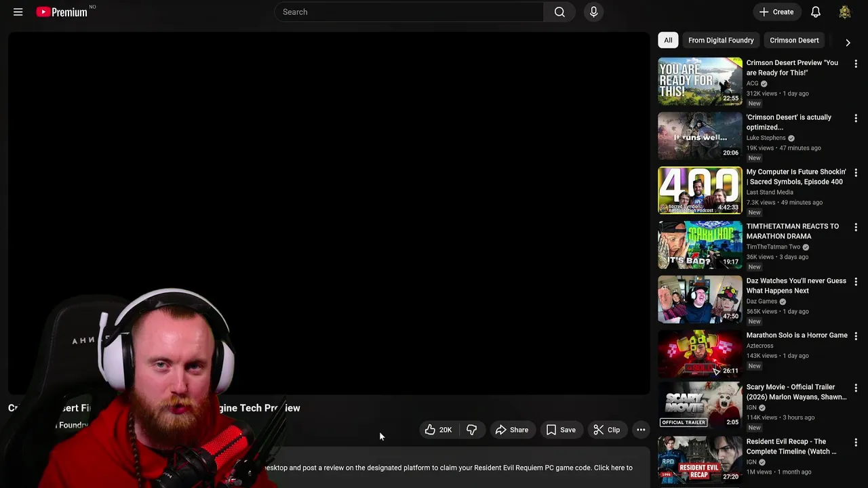Select the From Digital Foundry chip
The width and height of the screenshot is (868, 488).
721,40
